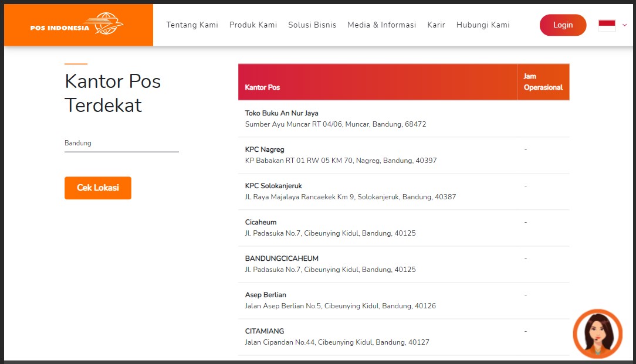
Task: Select the Toko Buku An Nur Jaya entry
Action: (282, 113)
